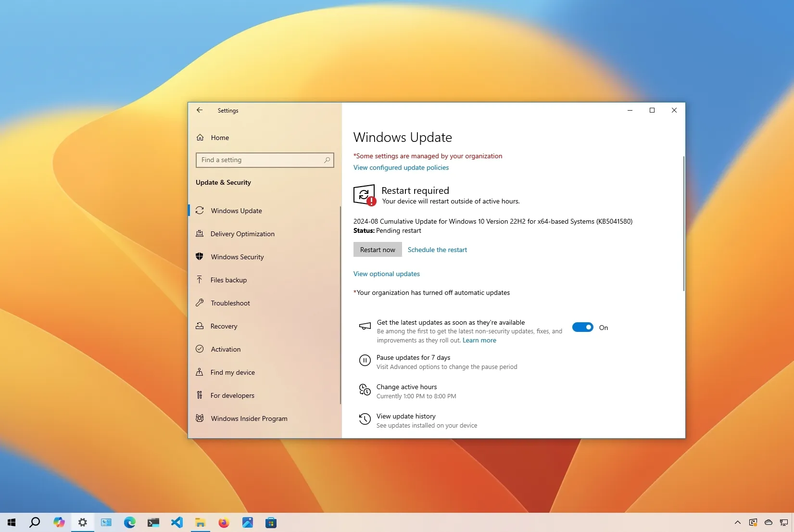Viewport: 794px width, 532px height.
Task: Toggle Get the latest updates switch
Action: point(583,327)
